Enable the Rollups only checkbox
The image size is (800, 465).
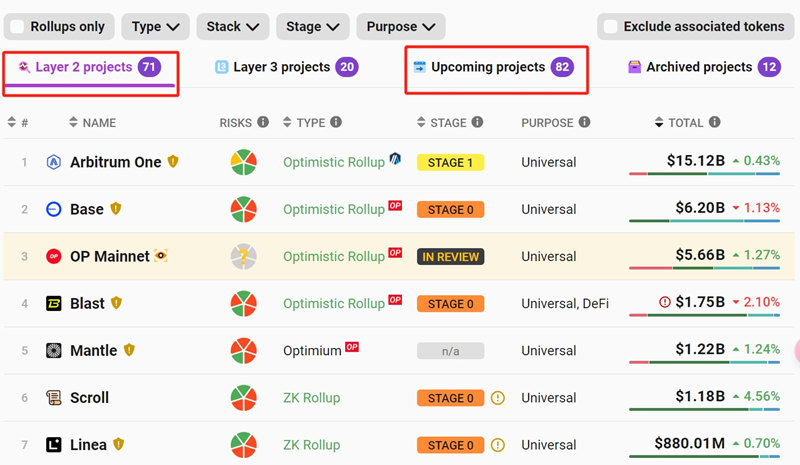point(17,27)
